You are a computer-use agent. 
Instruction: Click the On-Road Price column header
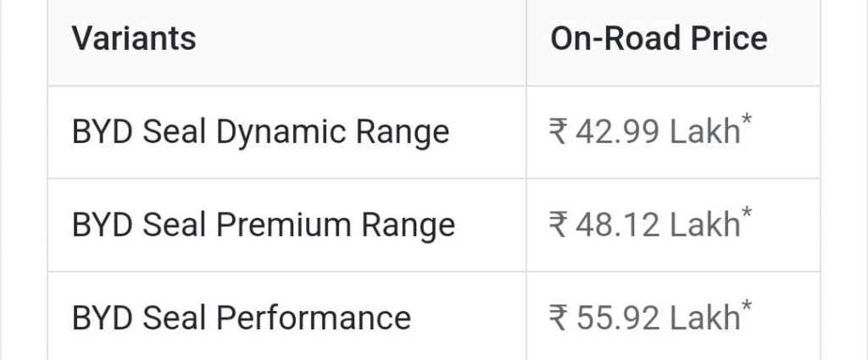pyautogui.click(x=659, y=38)
